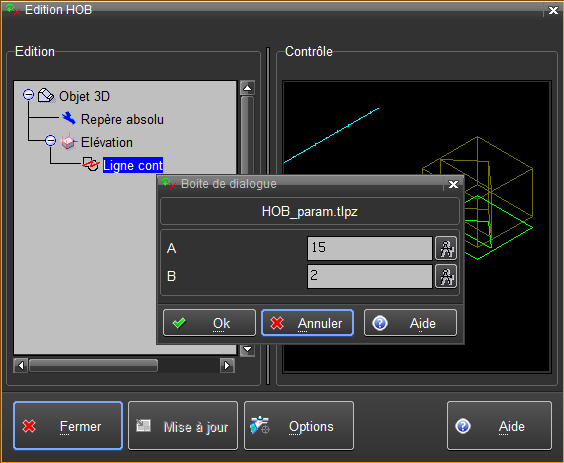Select the Ligne cont tree item
The width and height of the screenshot is (564, 463).
133,165
